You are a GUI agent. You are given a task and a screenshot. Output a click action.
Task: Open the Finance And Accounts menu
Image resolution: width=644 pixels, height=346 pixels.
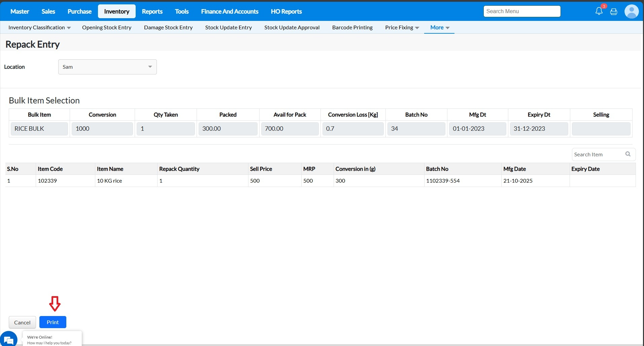(230, 11)
